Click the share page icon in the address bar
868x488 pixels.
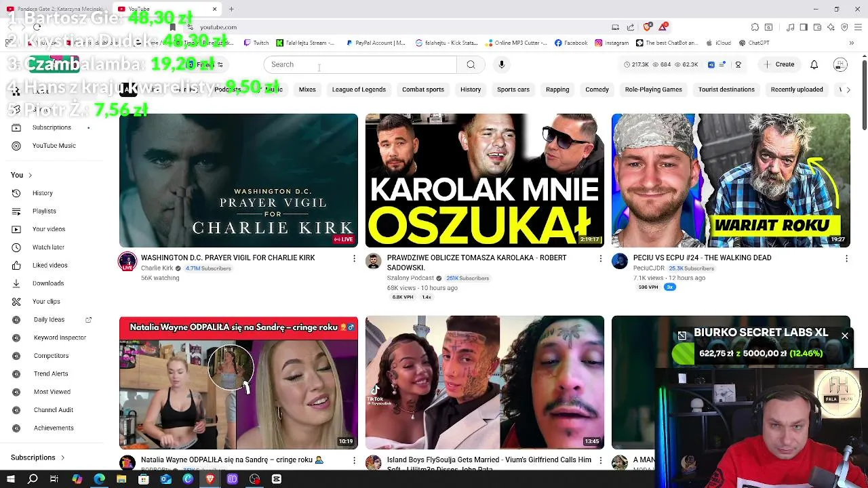(x=630, y=27)
